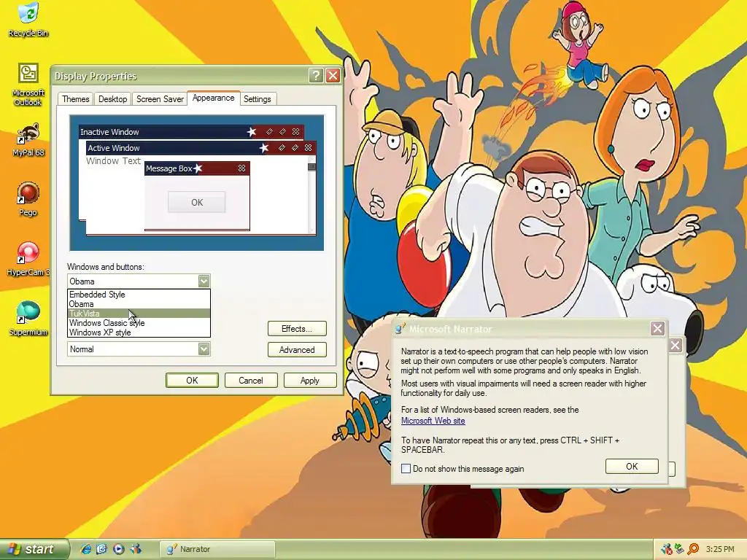
Task: Click the clock showing 3:25 PM
Action: pos(720,549)
